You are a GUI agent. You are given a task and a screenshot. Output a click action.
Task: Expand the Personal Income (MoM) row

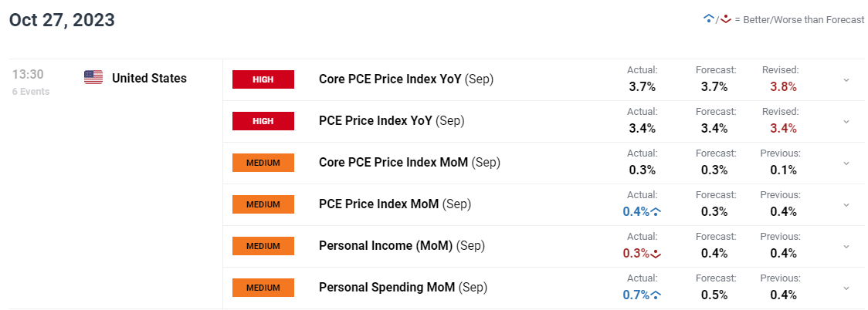[846, 246]
